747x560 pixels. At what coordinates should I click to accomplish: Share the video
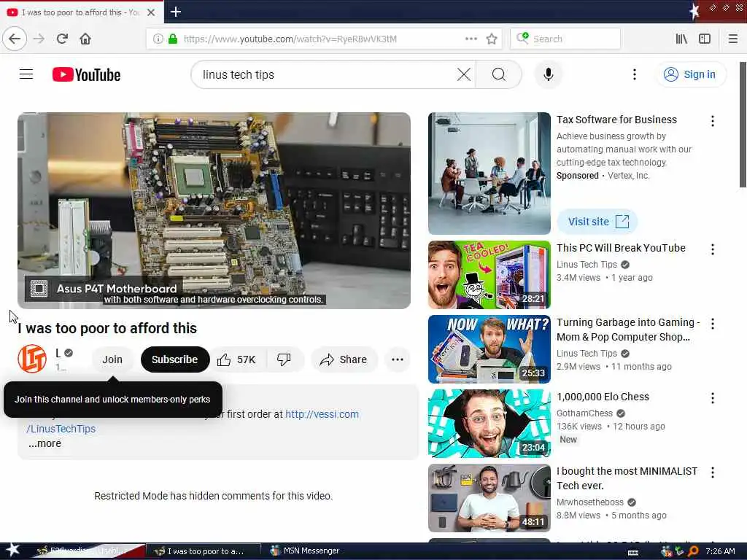344,359
